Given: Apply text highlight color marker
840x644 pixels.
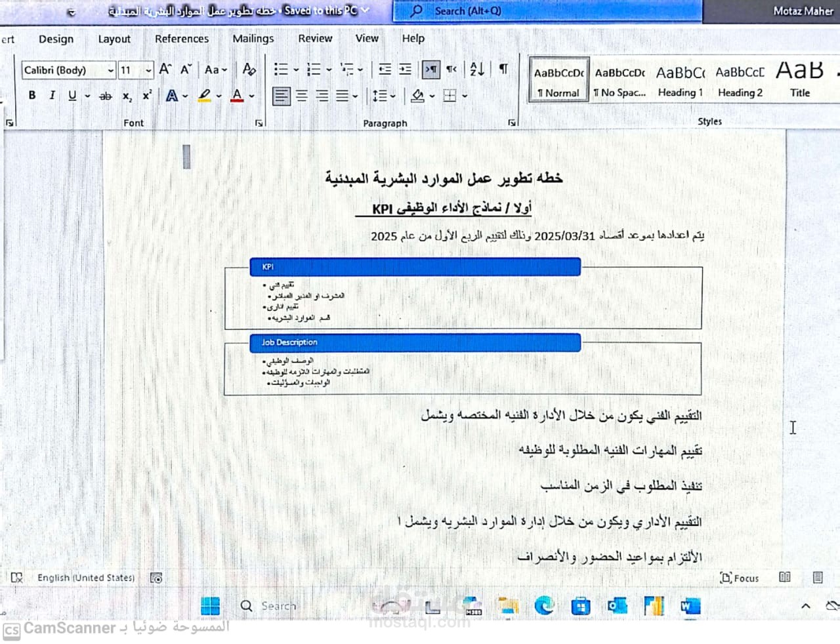Looking at the screenshot, I should click(205, 96).
